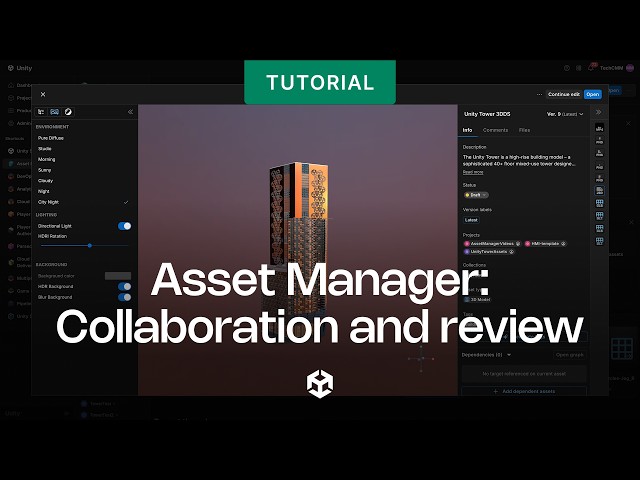Click the Open graph button
The width and height of the screenshot is (640, 480).
[570, 355]
